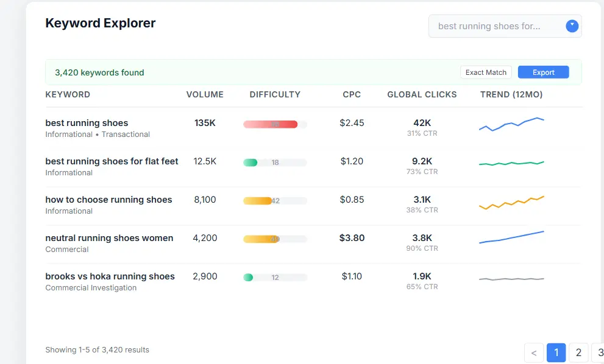Open the keyword search dropdown arrow
This screenshot has width=604, height=364.
coord(572,26)
